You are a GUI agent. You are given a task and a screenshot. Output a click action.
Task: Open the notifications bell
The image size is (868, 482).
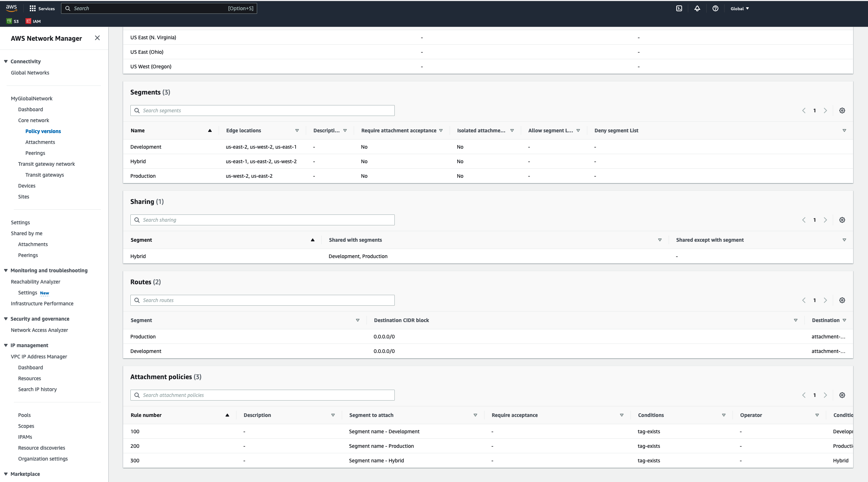(697, 8)
